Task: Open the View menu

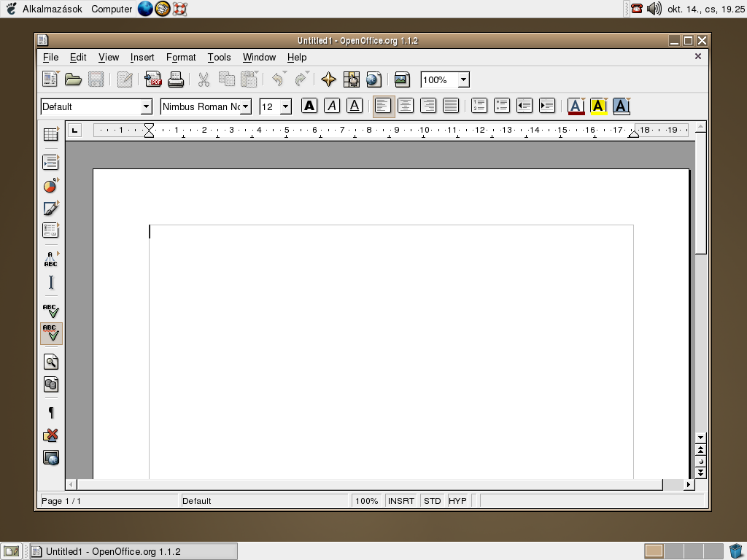Action: [x=109, y=57]
